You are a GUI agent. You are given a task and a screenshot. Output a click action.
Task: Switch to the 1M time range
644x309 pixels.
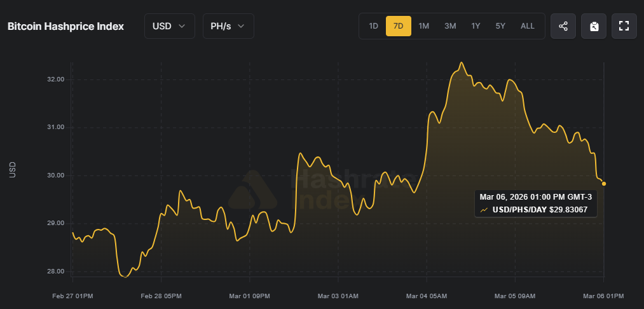tap(424, 26)
